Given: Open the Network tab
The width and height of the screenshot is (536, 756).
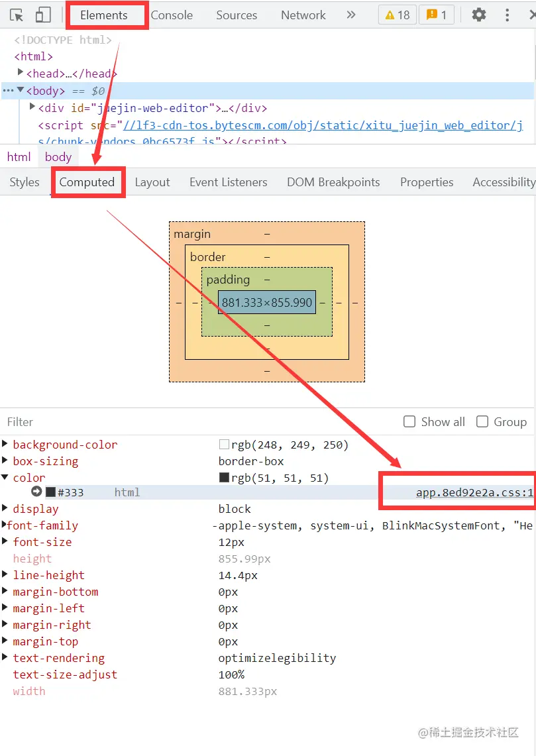Looking at the screenshot, I should pos(303,15).
